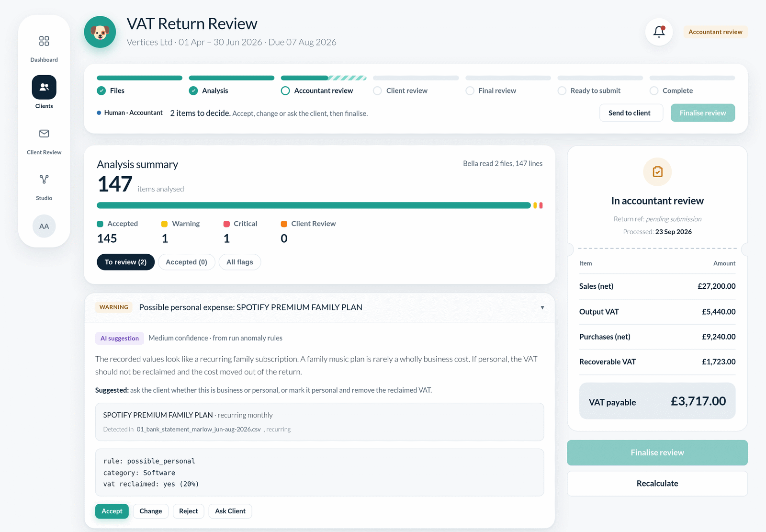
Task: Click the Output VAT row
Action: pos(657,312)
